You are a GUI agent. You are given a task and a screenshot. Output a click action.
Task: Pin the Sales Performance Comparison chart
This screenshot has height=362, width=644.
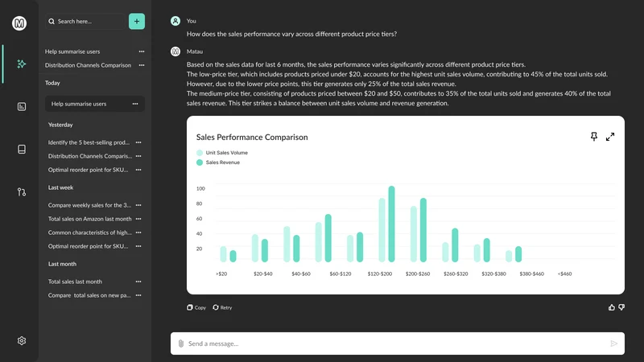pos(594,137)
